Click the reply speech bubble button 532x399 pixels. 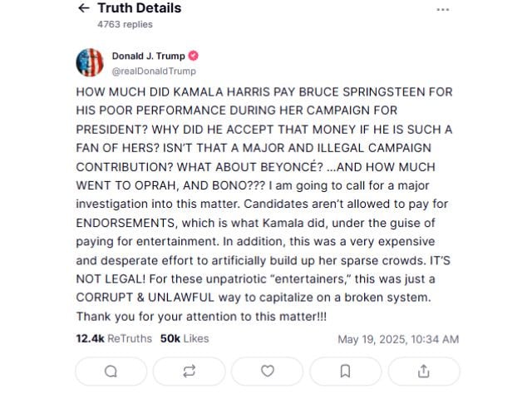tap(111, 372)
